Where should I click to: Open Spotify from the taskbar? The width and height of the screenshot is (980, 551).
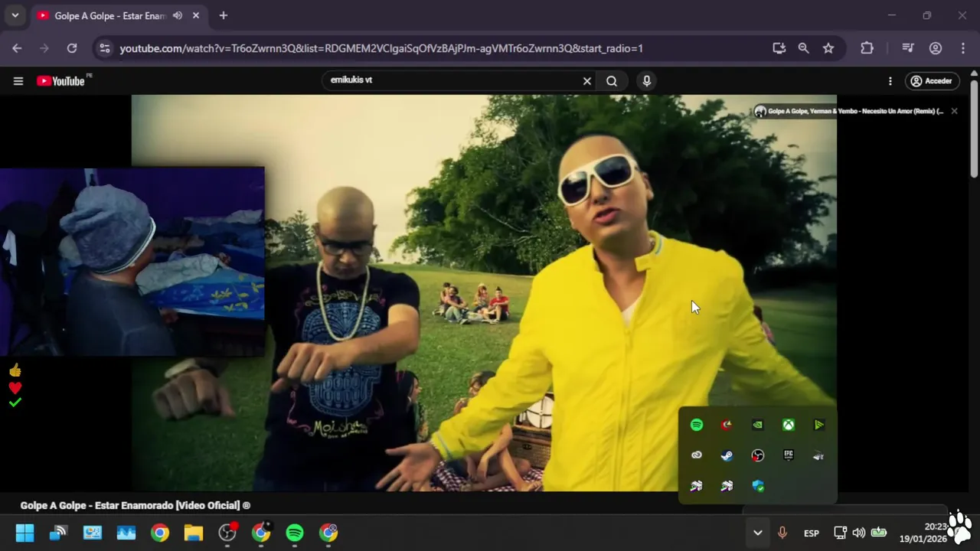(295, 533)
